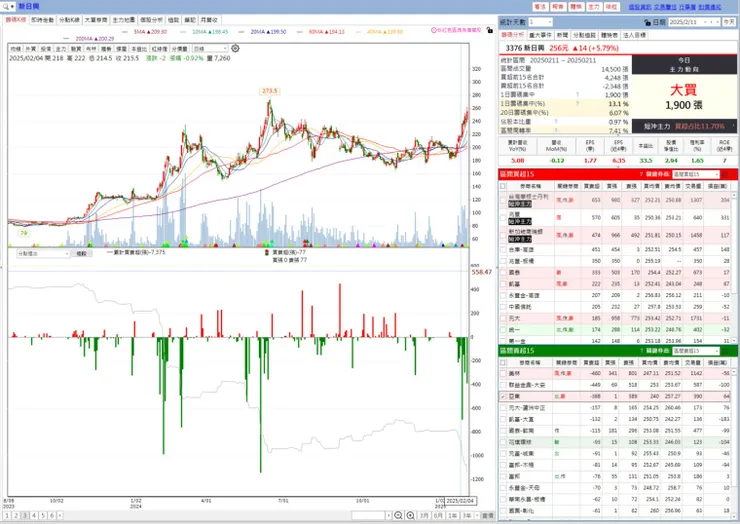Open the 統計天數 dropdown

pyautogui.click(x=540, y=22)
